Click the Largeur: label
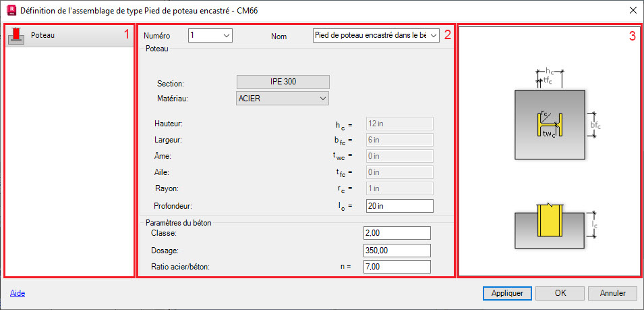Screen dimensions: 644x310 pyautogui.click(x=168, y=139)
